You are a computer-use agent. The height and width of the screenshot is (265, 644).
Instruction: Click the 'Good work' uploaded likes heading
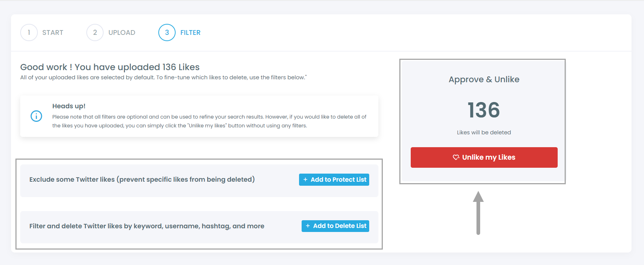click(x=110, y=67)
